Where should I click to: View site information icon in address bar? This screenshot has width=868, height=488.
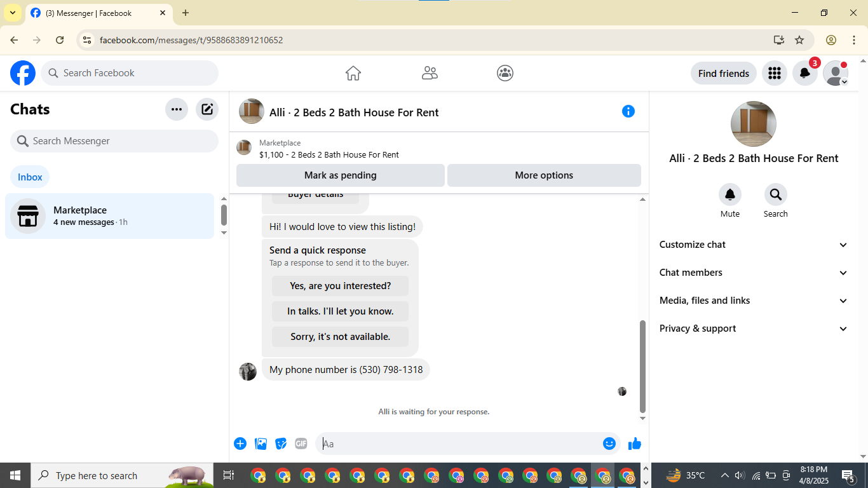(88, 40)
